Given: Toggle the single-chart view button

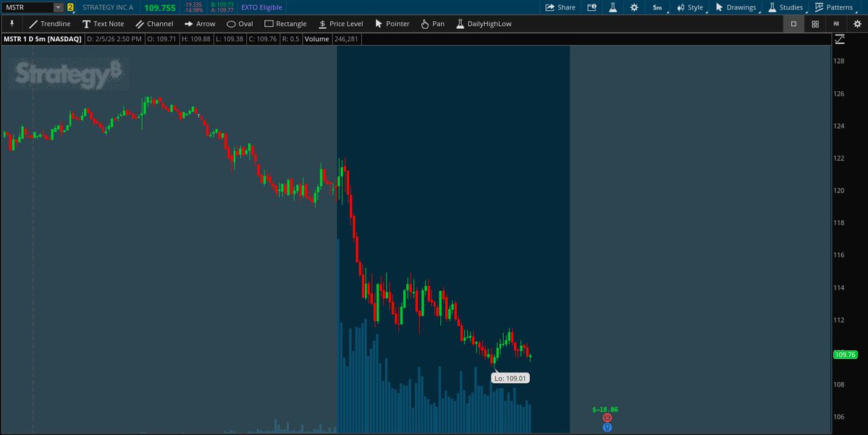Looking at the screenshot, I should click(x=793, y=23).
